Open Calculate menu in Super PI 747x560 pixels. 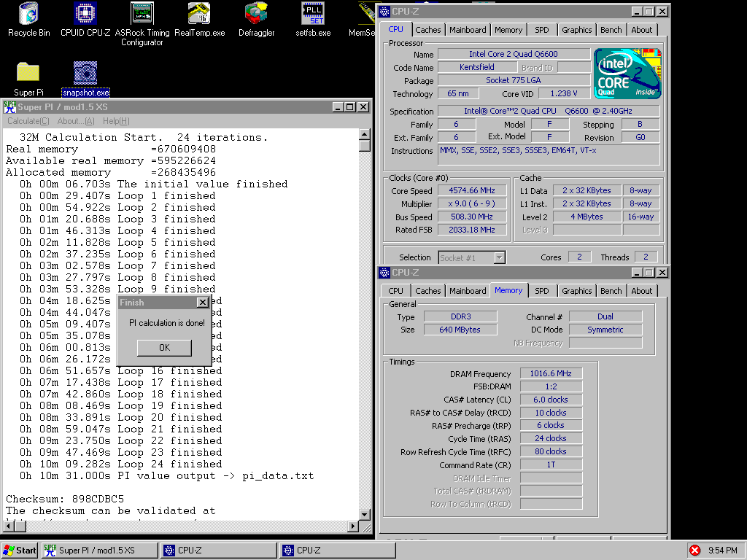[28, 121]
